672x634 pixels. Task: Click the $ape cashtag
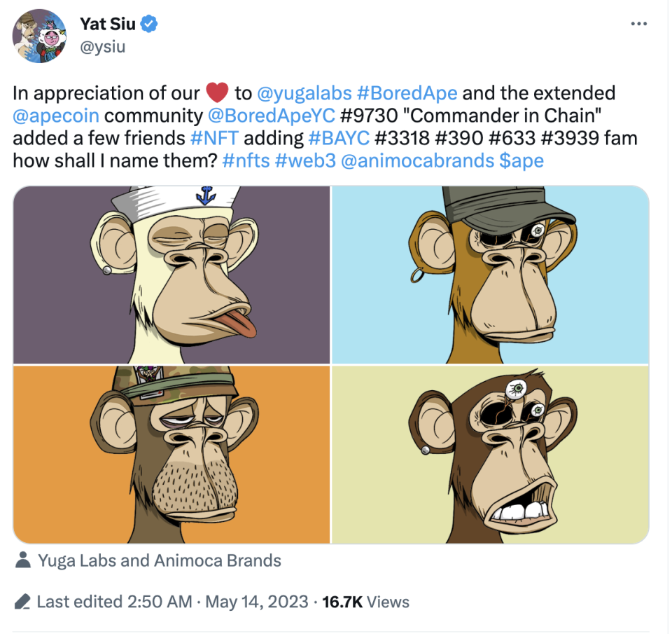[521, 160]
